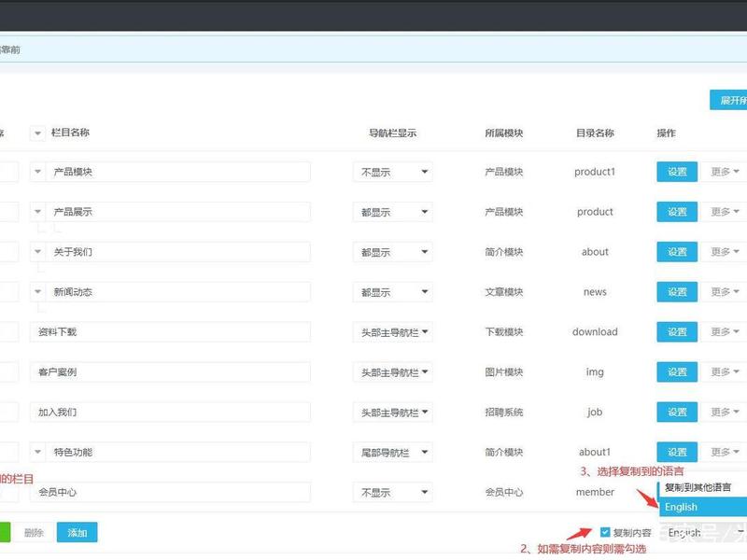Open 头部主导航栏 dropdown in 资料下载 row
This screenshot has width=747, height=560.
pyautogui.click(x=392, y=332)
